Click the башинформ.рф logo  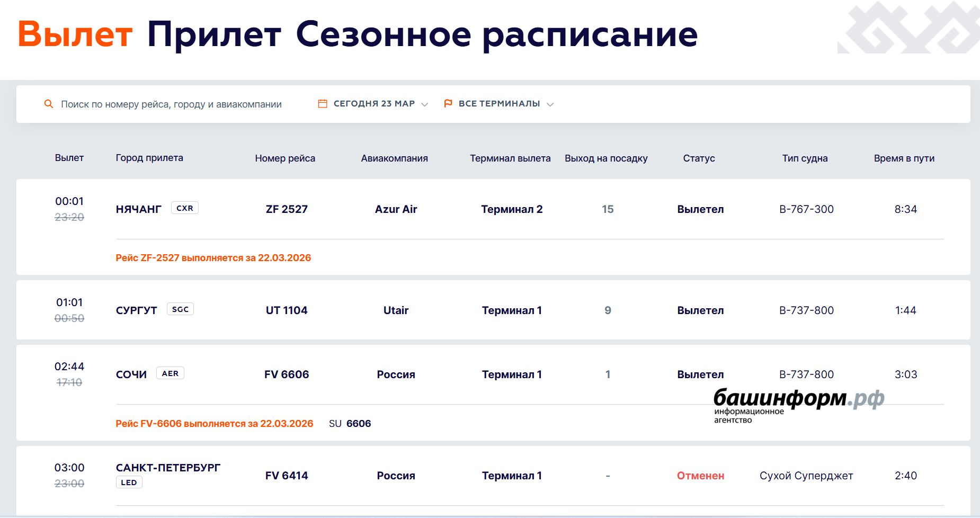coord(798,404)
